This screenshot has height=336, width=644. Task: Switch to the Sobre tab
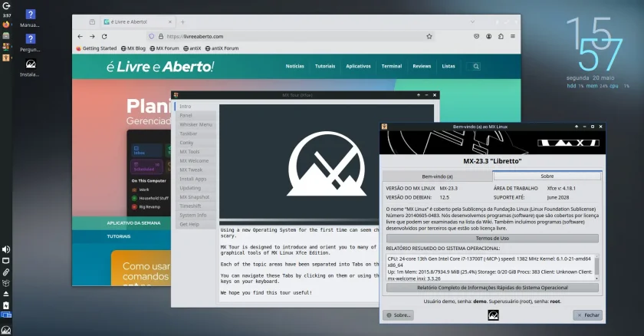pyautogui.click(x=547, y=176)
